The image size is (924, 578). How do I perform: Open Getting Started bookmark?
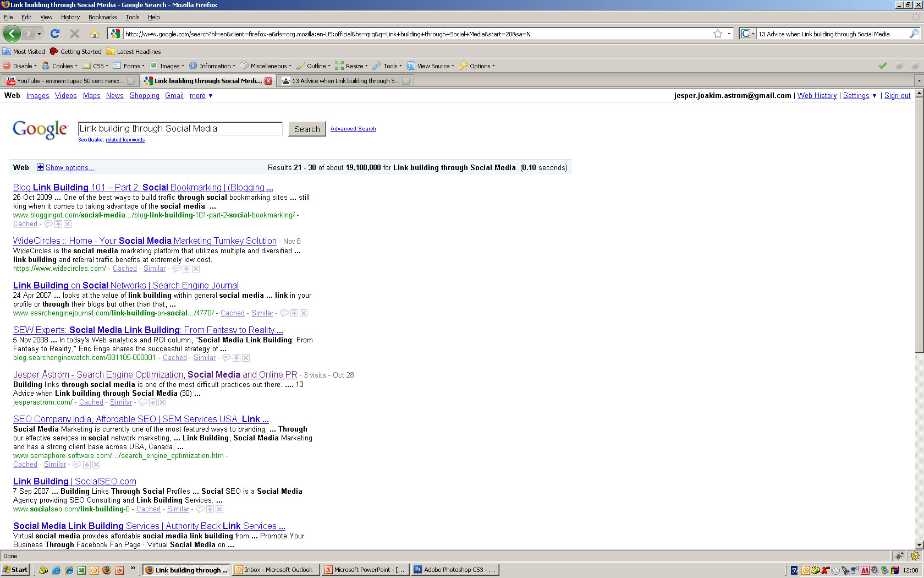(x=75, y=52)
